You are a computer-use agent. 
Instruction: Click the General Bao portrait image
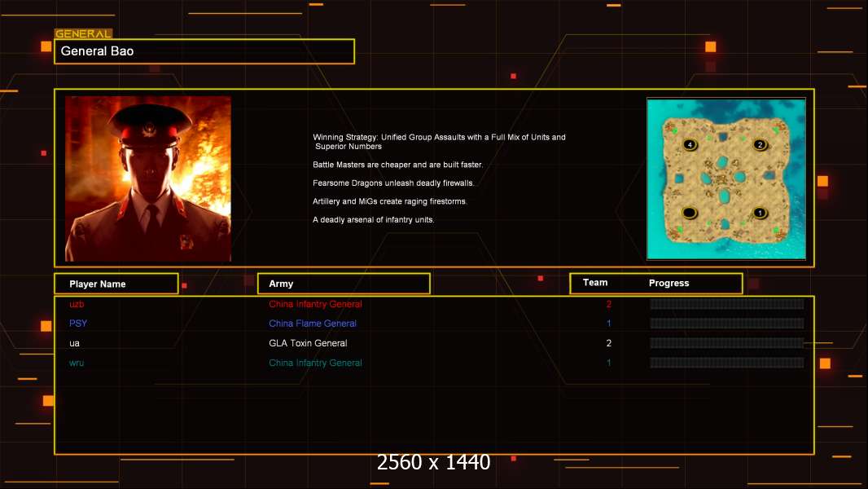tap(148, 178)
